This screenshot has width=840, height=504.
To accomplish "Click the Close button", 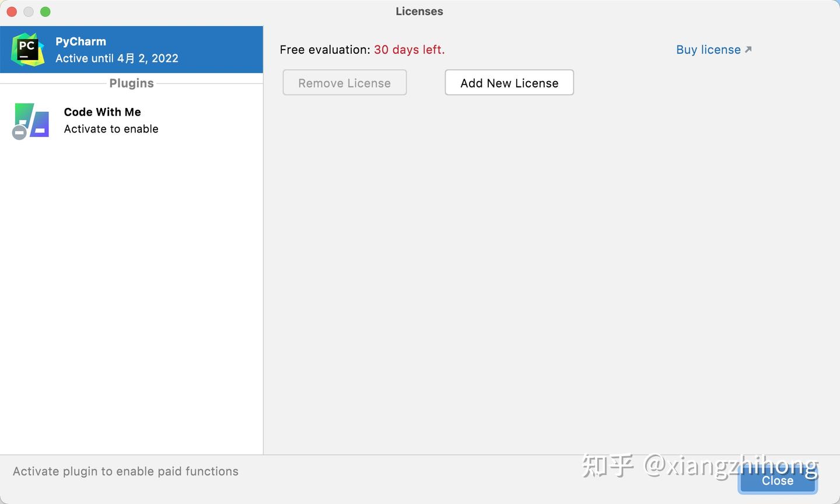I will 777,480.
